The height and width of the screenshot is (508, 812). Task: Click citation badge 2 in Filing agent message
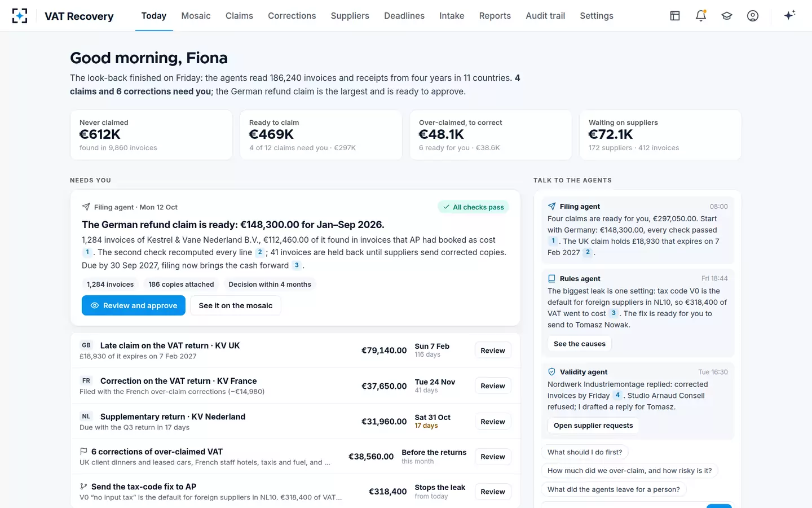588,252
